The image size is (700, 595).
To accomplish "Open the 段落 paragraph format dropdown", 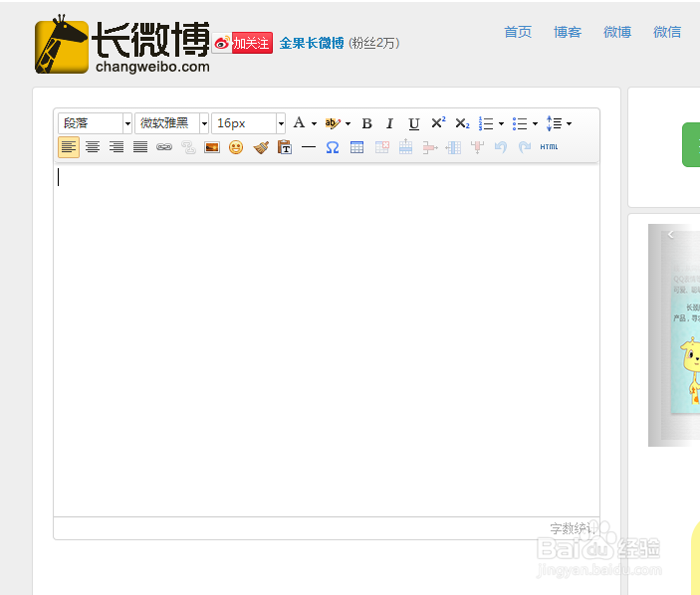I will [x=95, y=123].
